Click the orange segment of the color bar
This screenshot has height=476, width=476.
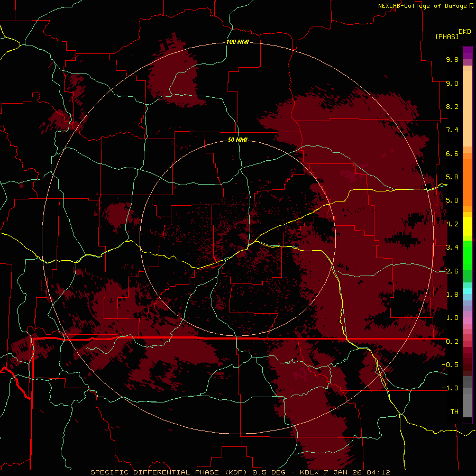coord(467,182)
